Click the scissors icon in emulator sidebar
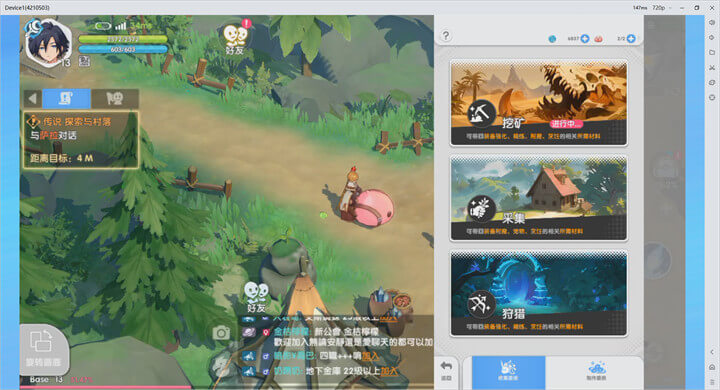The width and height of the screenshot is (720, 390). (x=712, y=68)
